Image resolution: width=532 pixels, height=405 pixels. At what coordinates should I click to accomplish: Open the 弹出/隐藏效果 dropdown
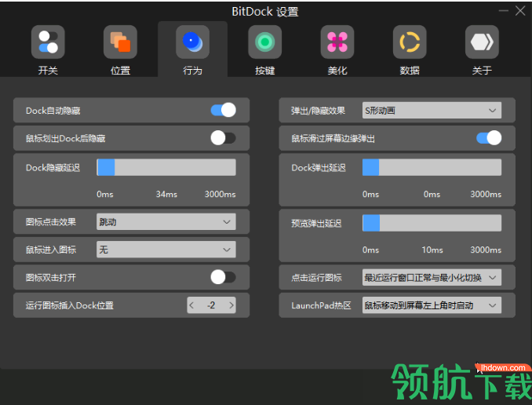pos(432,111)
